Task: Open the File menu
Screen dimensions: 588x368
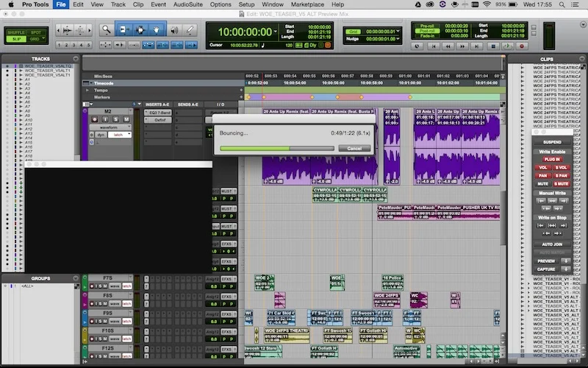Action: coord(61,4)
